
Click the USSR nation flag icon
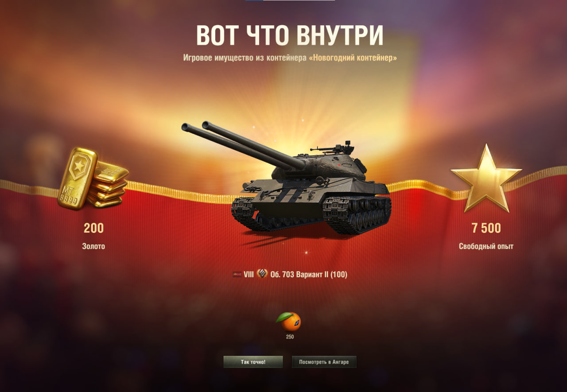click(237, 275)
